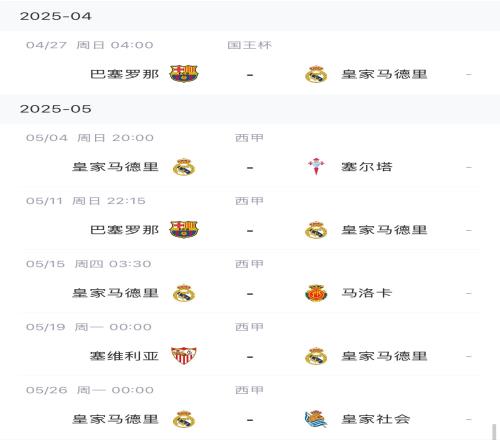Open team 皇家社会 name link
The height and width of the screenshot is (440, 500).
pyautogui.click(x=375, y=419)
